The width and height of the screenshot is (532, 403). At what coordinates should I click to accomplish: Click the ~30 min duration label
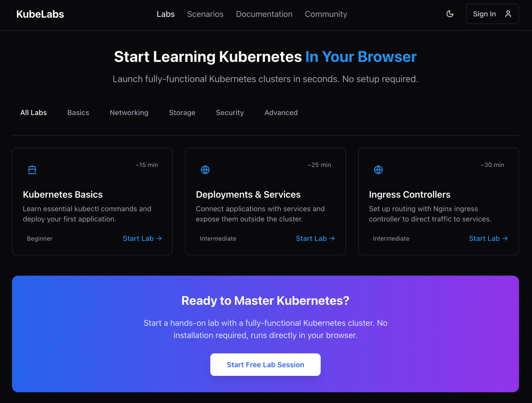click(492, 165)
